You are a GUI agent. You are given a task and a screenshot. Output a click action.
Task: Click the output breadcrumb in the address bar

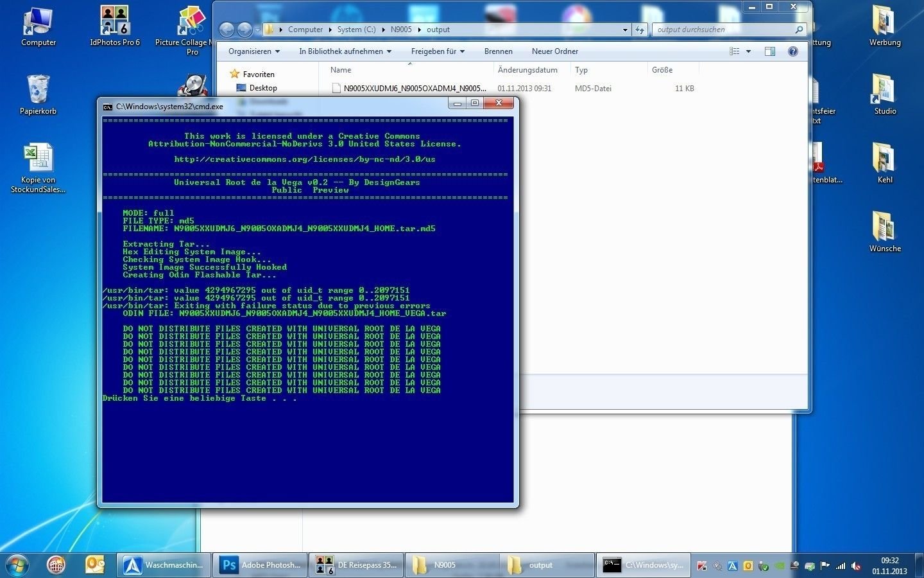coord(438,30)
